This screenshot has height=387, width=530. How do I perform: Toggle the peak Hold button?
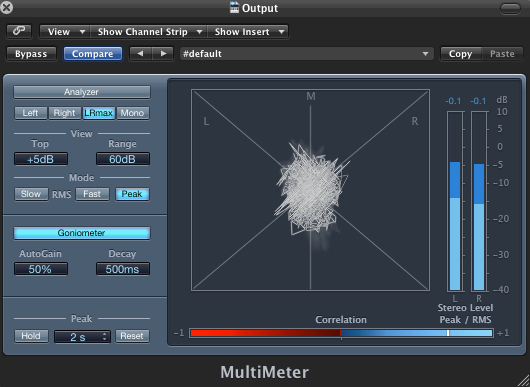point(31,336)
